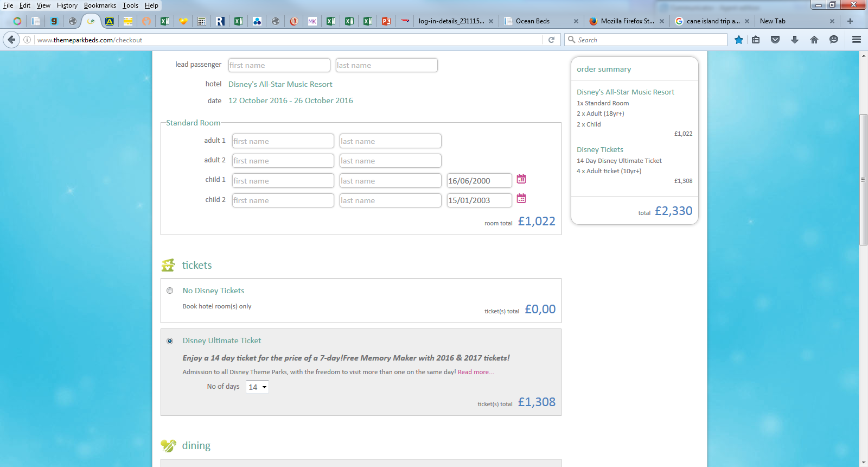Bookmark this page with the star icon
The image size is (868, 467).
click(739, 40)
